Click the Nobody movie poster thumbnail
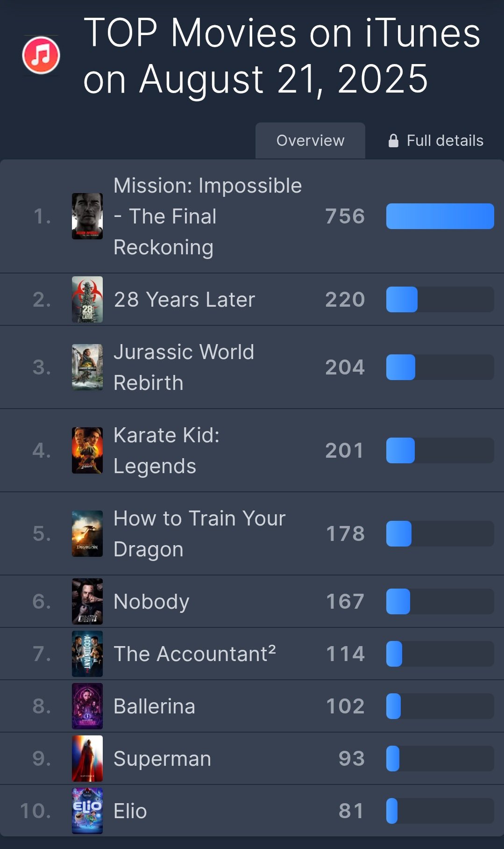 87,601
